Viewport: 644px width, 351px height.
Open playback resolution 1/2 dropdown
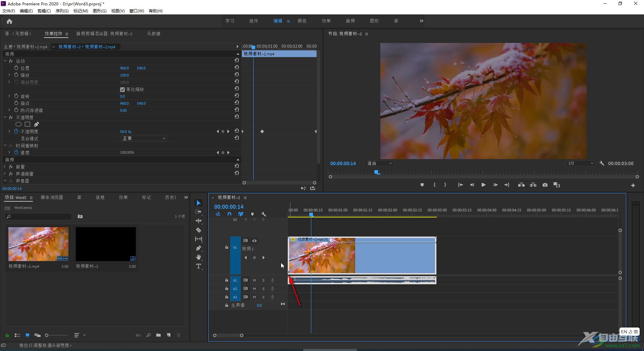(x=580, y=163)
